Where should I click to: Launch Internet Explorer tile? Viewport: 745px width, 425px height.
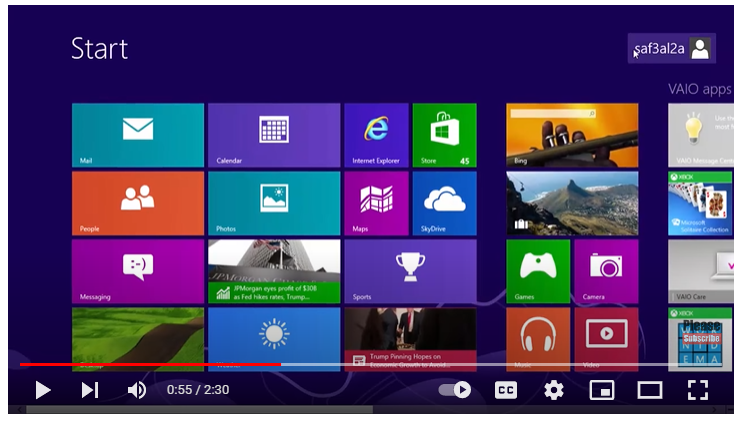click(x=376, y=135)
